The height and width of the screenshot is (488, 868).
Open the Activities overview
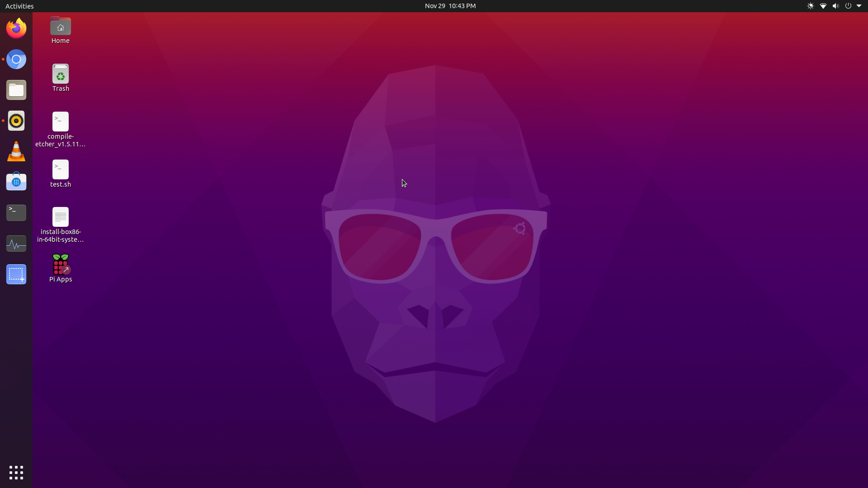19,6
